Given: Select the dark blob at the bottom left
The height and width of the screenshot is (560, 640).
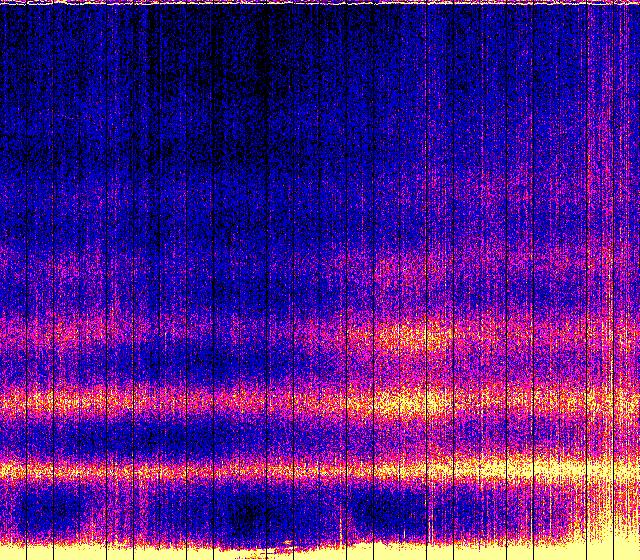Looking at the screenshot, I should coord(50,510).
